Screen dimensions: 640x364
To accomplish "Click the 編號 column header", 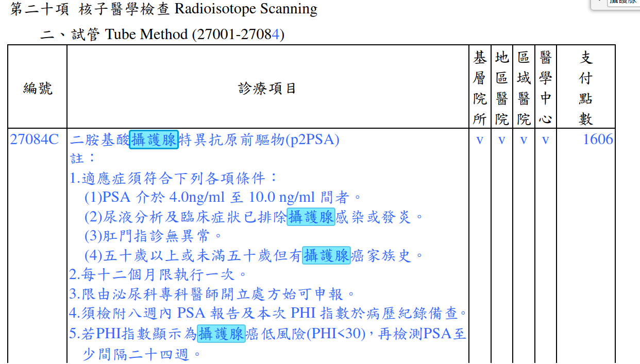I will tap(38, 88).
